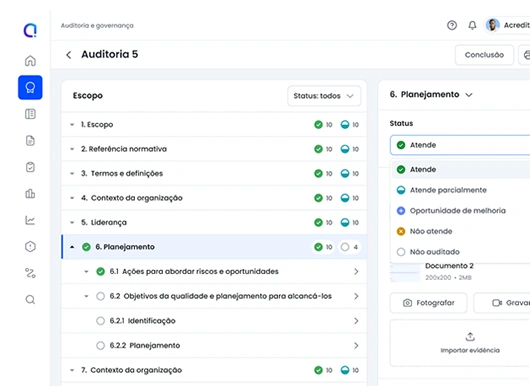Open the notifications bell
This screenshot has width=530, height=386.
[x=472, y=25]
